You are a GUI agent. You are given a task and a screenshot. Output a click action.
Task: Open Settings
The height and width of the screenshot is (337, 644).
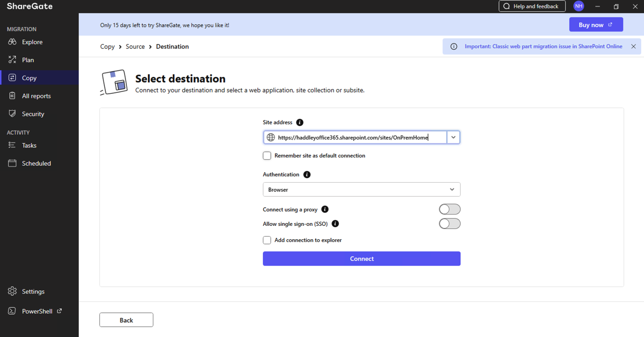tap(39, 291)
